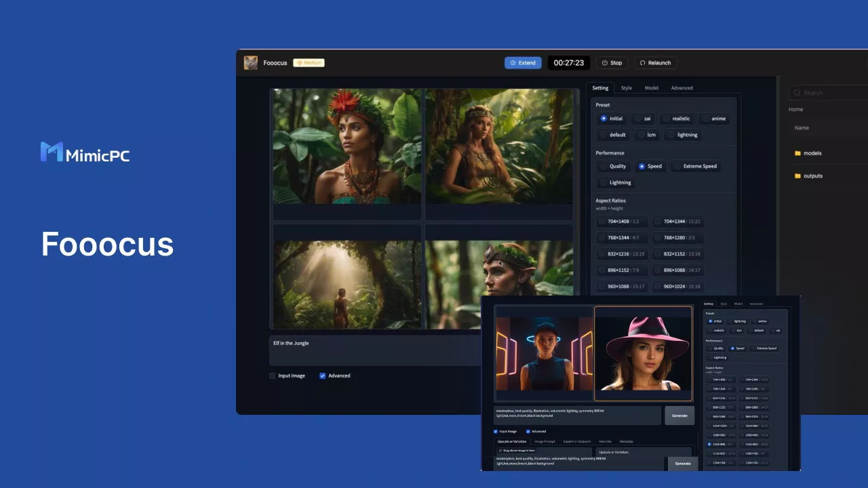This screenshot has width=868, height=488.
Task: Click the clock icon on Extend button
Action: [x=513, y=63]
